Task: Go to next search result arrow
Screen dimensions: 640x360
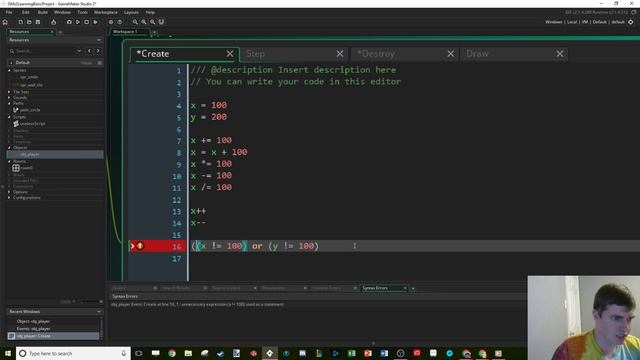Action: 98,51
